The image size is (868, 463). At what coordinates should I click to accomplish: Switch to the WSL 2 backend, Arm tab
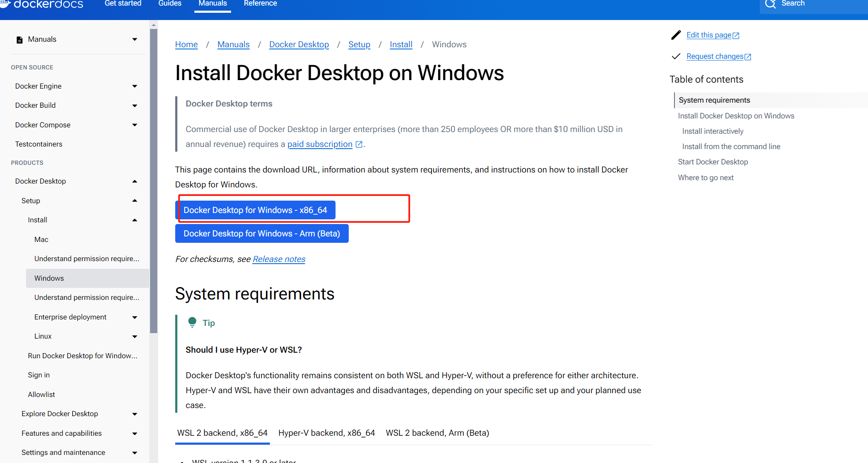[437, 433]
